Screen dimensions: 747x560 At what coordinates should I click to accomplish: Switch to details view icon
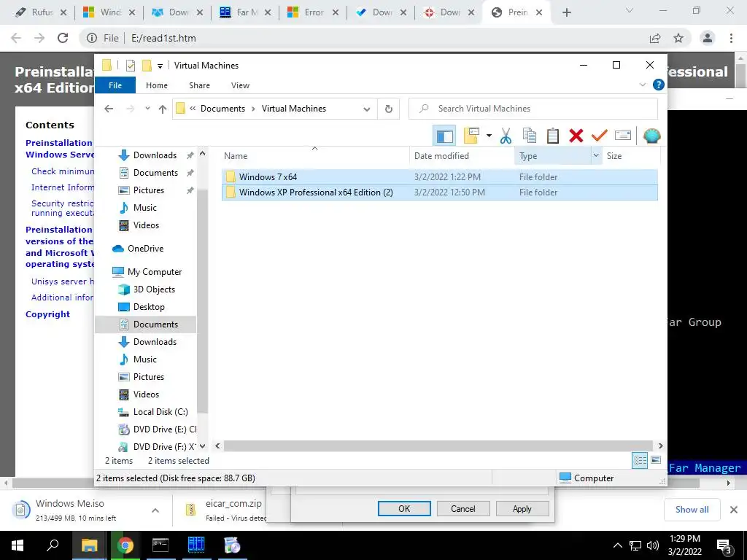coord(640,460)
